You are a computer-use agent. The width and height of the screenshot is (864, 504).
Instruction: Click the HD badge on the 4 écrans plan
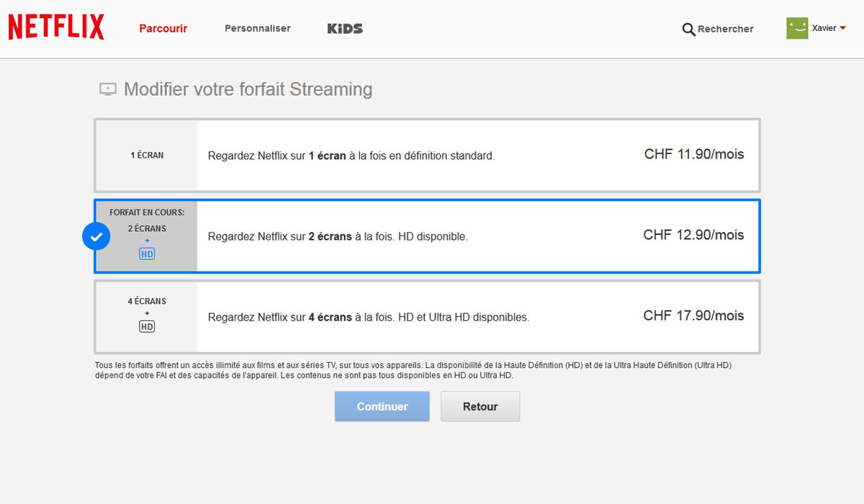[146, 326]
